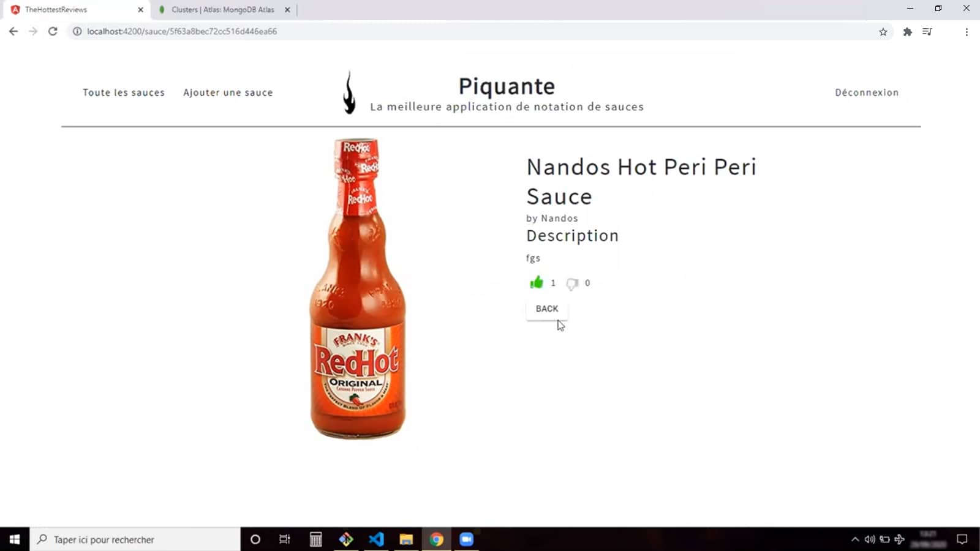Click the dislike count '0'

587,283
